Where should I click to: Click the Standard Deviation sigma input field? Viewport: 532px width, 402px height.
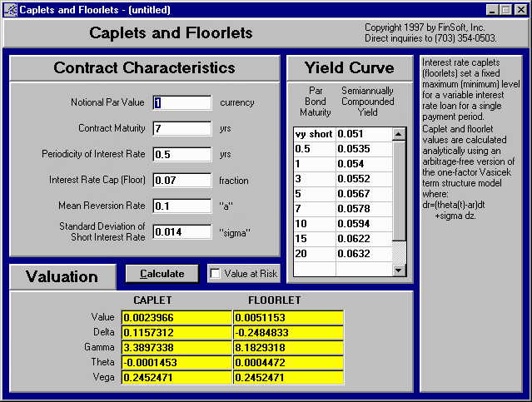(x=182, y=231)
